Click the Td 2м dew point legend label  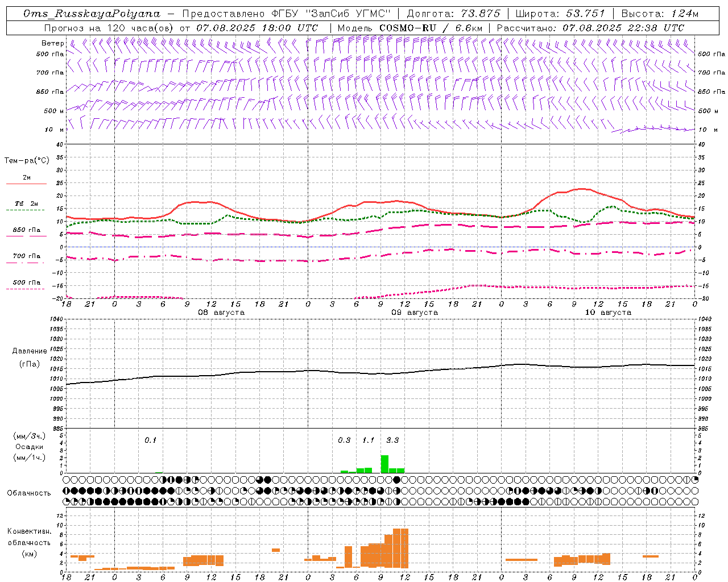click(x=27, y=203)
